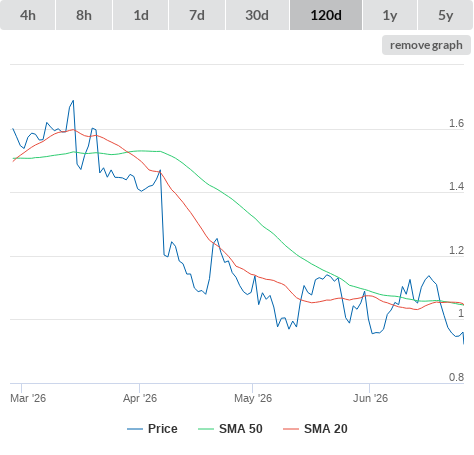Screen dimensions: 474x455
Task: Click the Mar '26 axis marker
Action: pyautogui.click(x=28, y=398)
